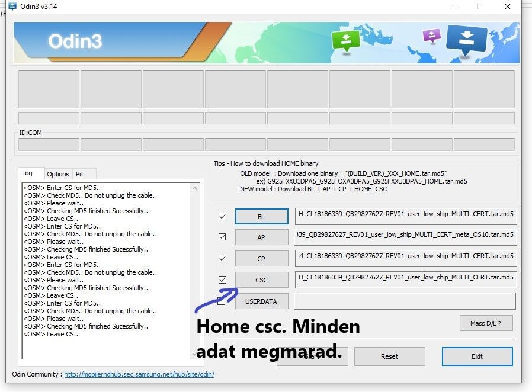Select first log line 'Enter CS for MD5..'
The width and height of the screenshot is (532, 392).
click(62, 188)
